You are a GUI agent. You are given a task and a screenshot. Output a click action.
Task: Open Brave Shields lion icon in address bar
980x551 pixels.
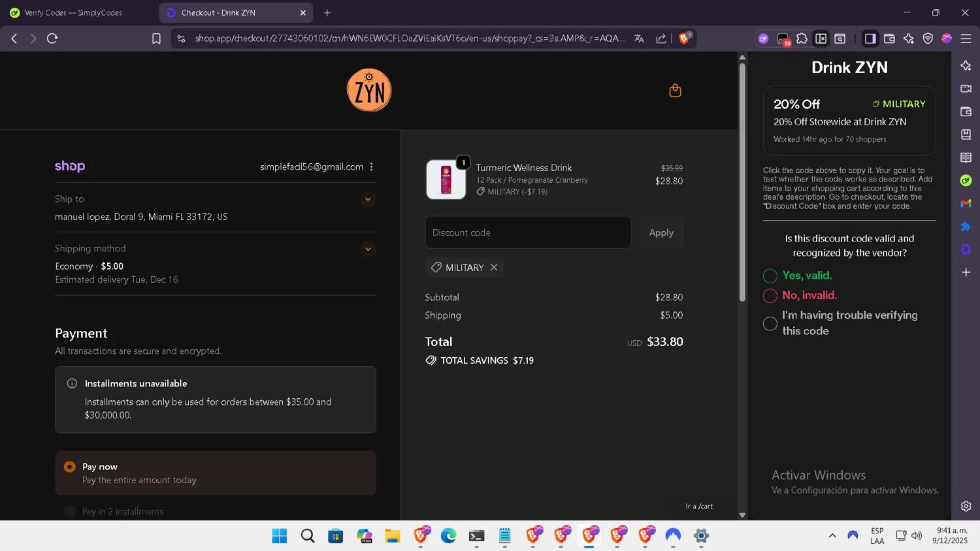click(684, 39)
